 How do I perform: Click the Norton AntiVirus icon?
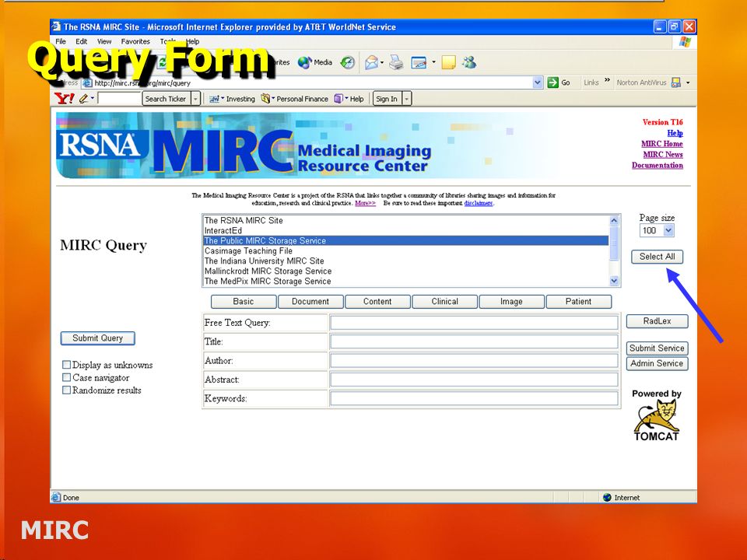pyautogui.click(x=675, y=82)
